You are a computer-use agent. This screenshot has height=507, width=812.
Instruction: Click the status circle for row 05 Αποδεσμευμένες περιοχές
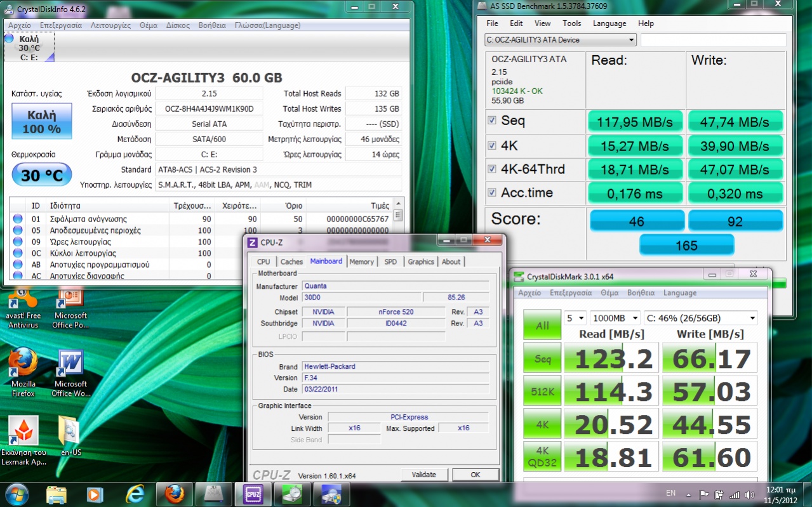pyautogui.click(x=18, y=230)
